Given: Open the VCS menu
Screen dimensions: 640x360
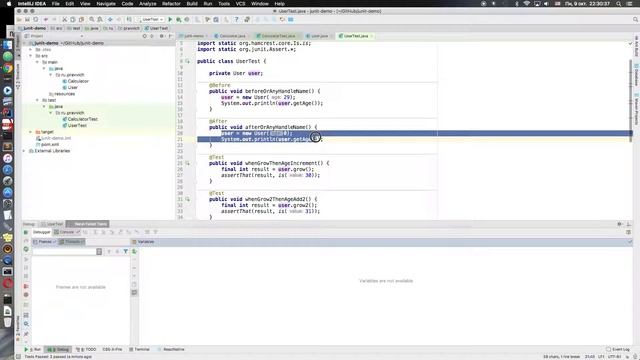Looking at the screenshot, I should tap(240, 4).
